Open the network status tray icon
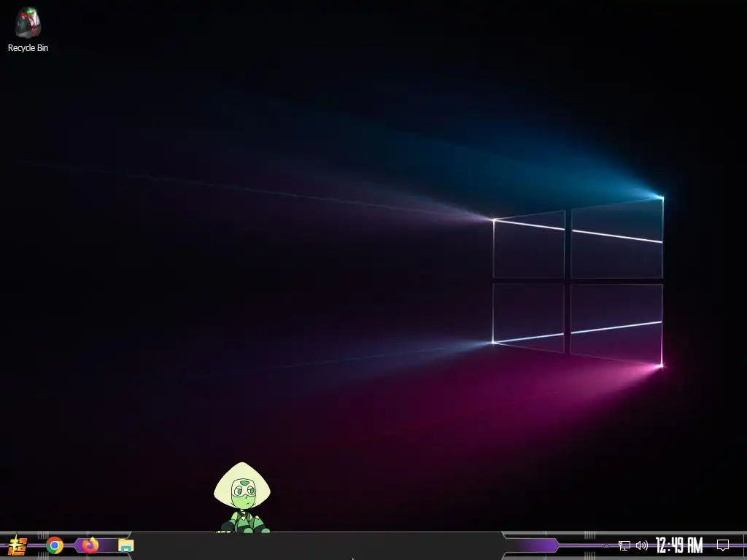 [x=624, y=545]
